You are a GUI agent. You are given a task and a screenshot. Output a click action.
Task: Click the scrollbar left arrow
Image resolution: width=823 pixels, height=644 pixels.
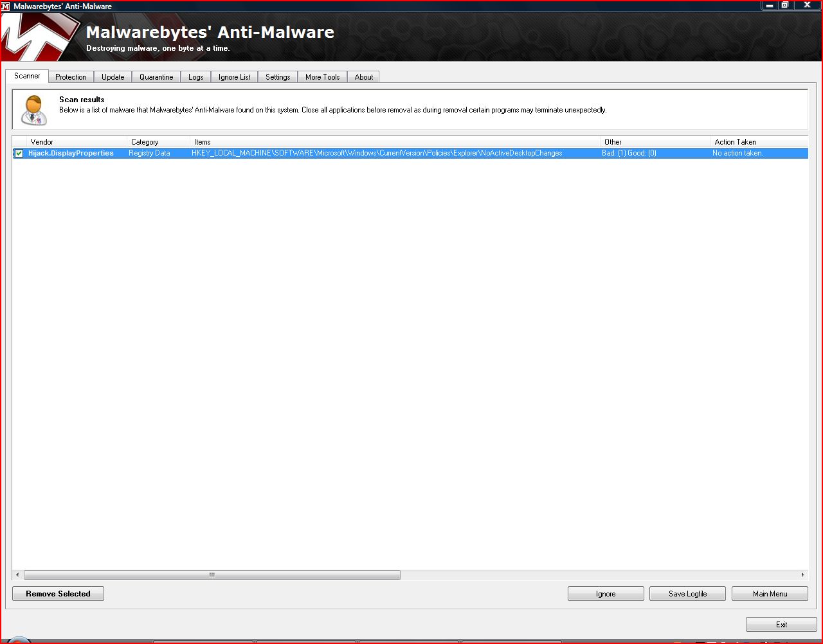[x=18, y=575]
